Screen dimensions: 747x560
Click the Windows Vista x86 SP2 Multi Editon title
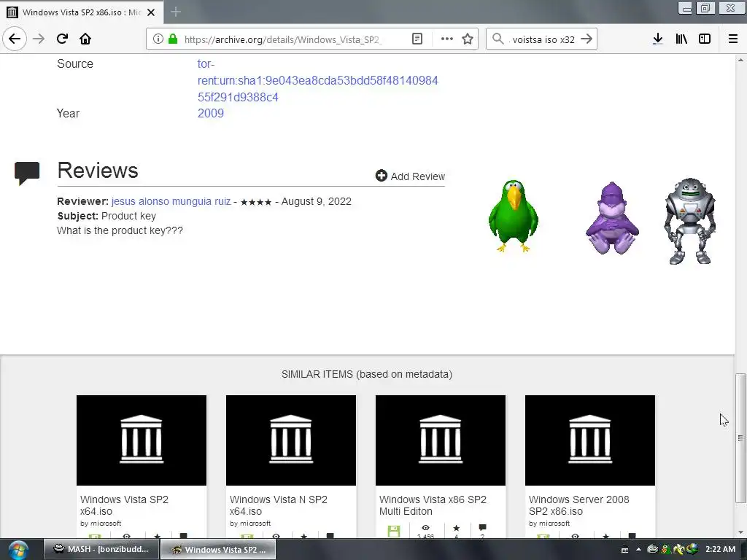(x=433, y=505)
